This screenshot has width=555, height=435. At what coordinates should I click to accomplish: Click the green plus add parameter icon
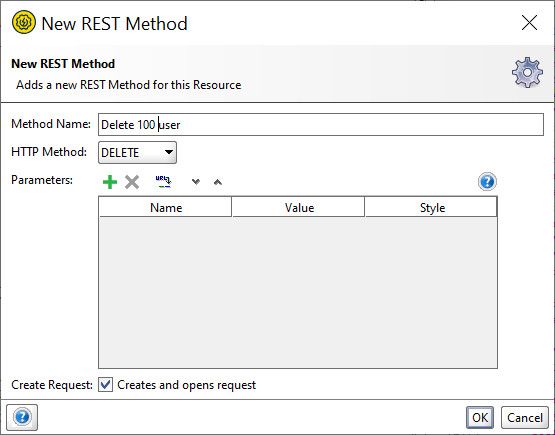pyautogui.click(x=110, y=182)
